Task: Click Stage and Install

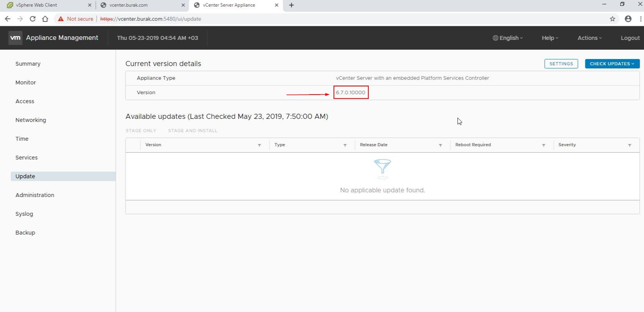Action: point(193,131)
